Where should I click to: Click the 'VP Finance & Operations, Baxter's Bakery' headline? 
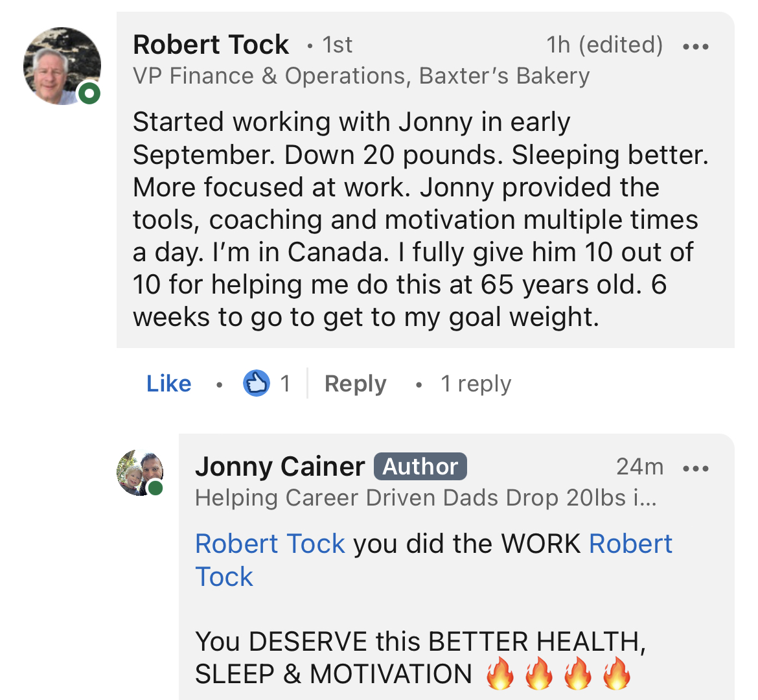click(x=361, y=76)
